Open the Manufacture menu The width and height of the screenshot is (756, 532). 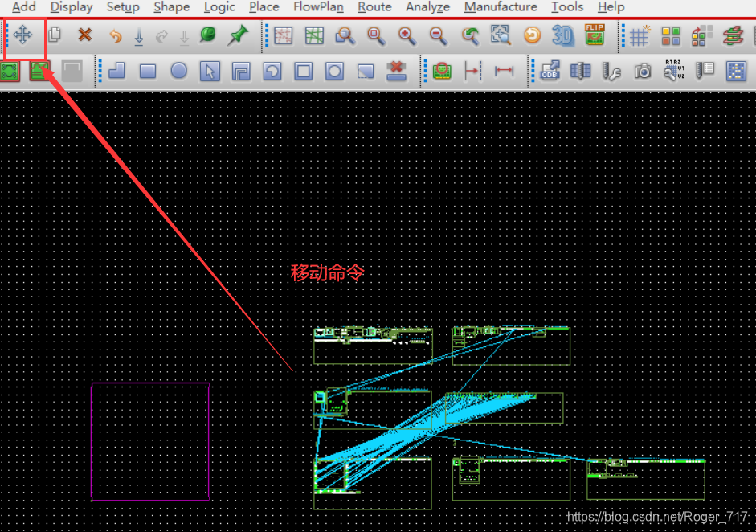coord(501,7)
